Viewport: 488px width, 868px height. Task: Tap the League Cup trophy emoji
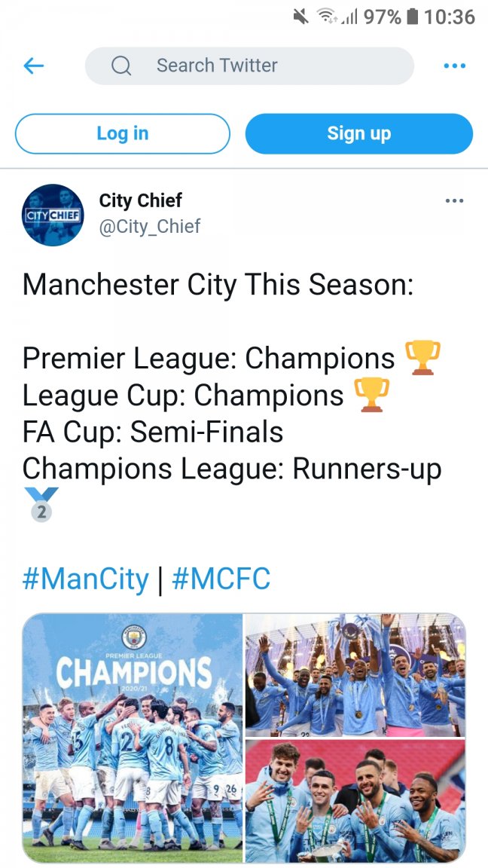tap(371, 395)
